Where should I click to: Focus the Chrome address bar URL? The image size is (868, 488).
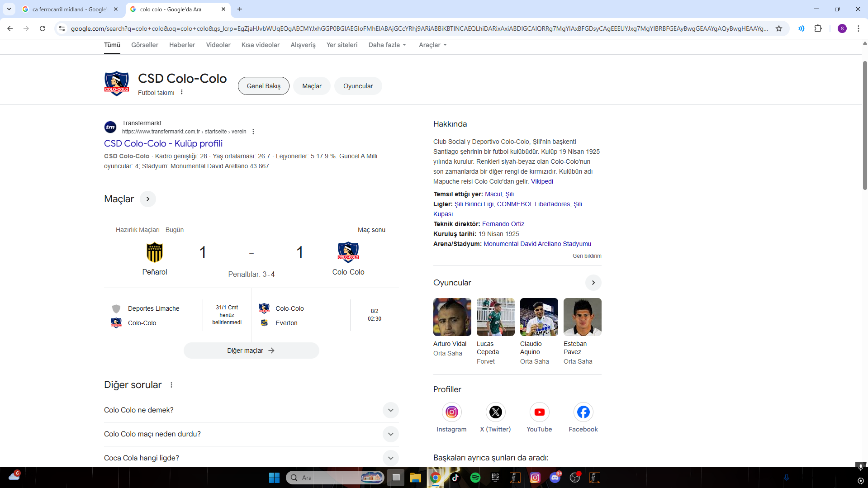tap(419, 28)
